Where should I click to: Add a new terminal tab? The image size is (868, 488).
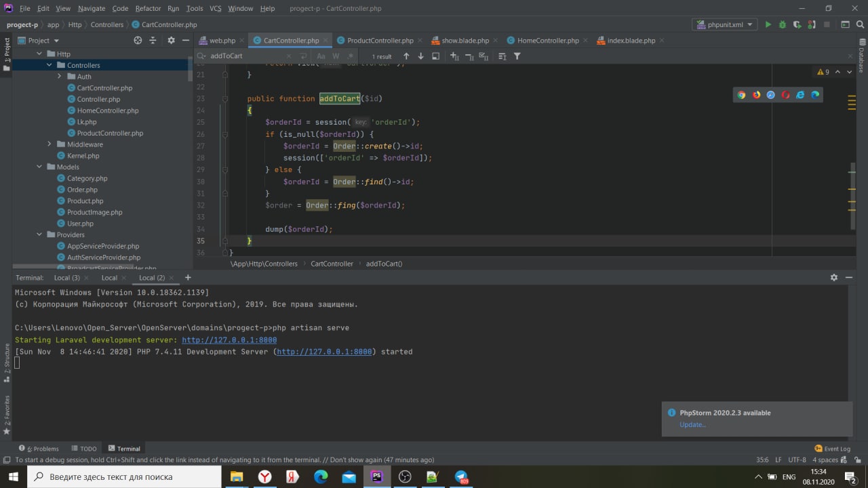coord(188,277)
